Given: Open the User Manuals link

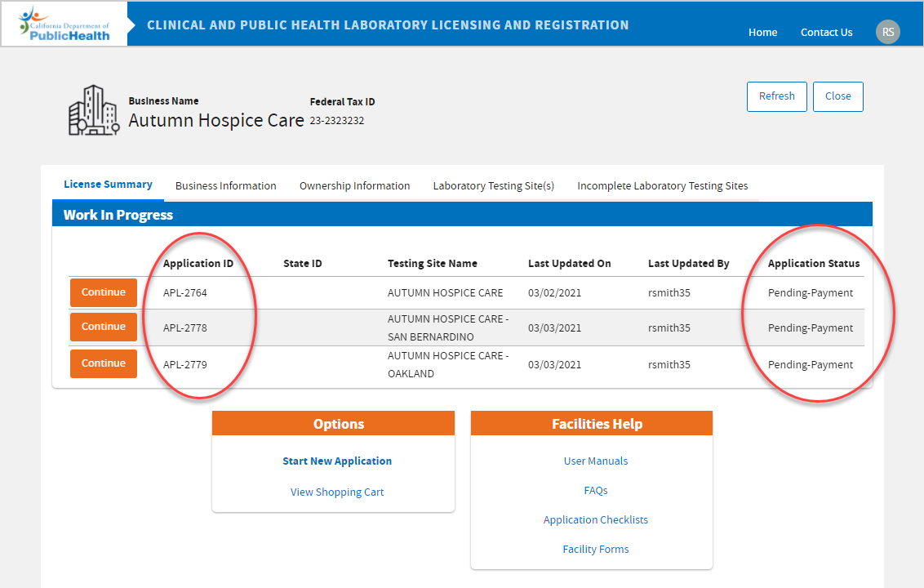Looking at the screenshot, I should click(596, 461).
